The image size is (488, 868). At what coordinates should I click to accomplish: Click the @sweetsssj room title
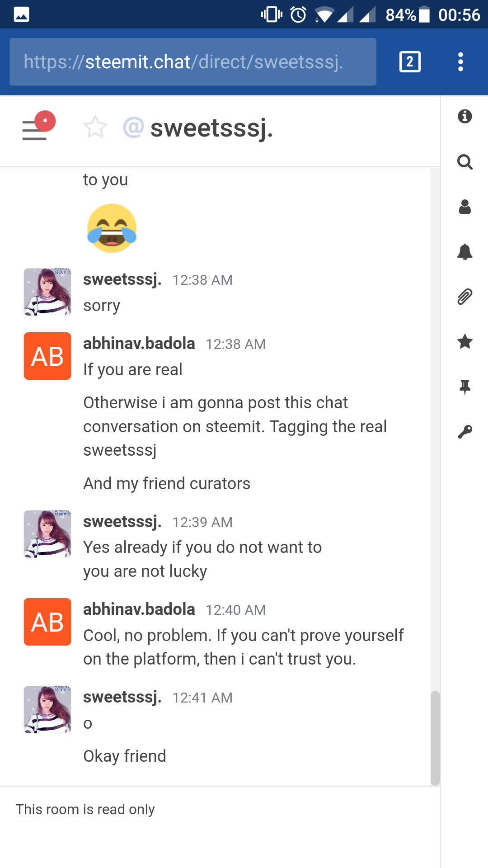[199, 129]
